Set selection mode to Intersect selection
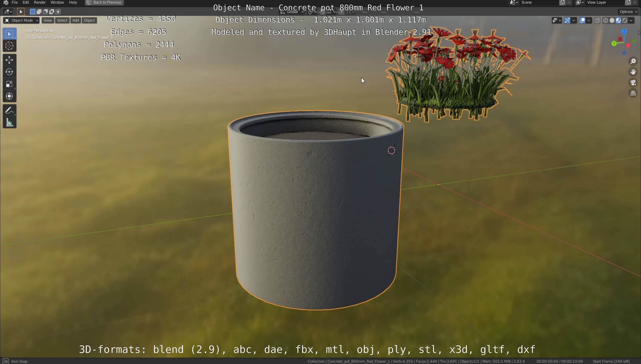 click(58, 11)
